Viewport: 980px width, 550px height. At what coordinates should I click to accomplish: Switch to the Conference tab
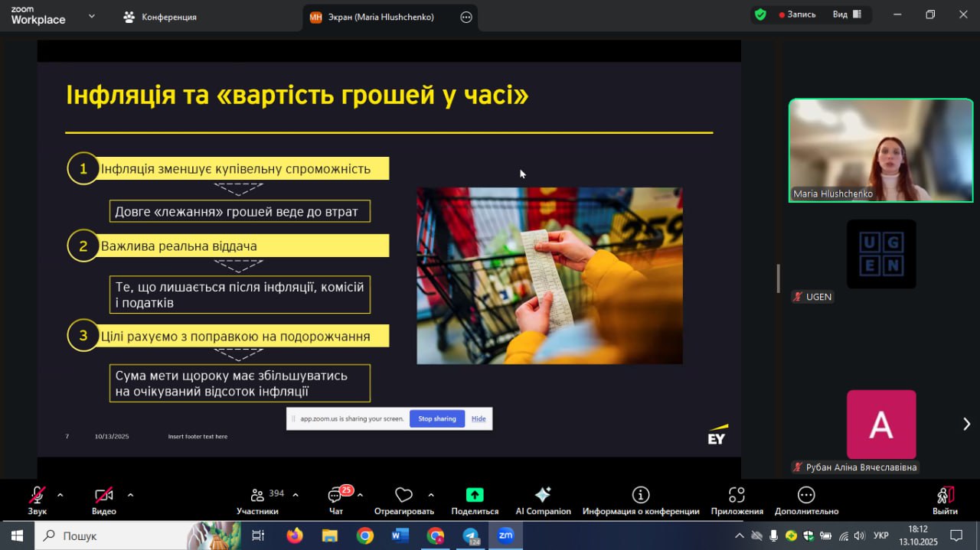point(160,17)
